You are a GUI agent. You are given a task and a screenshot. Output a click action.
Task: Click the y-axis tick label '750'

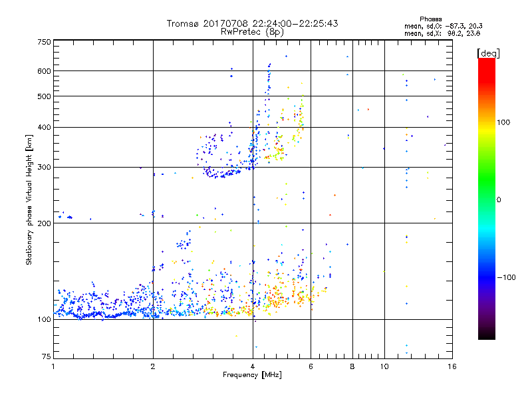pos(45,42)
